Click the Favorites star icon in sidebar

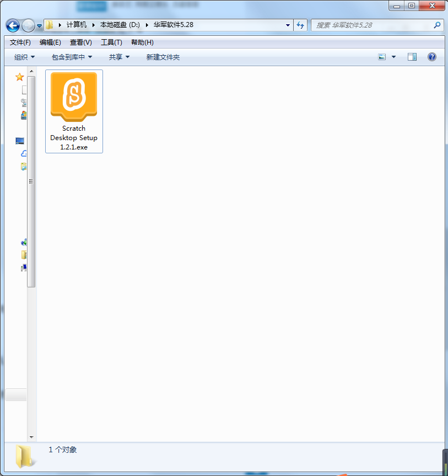tap(20, 77)
